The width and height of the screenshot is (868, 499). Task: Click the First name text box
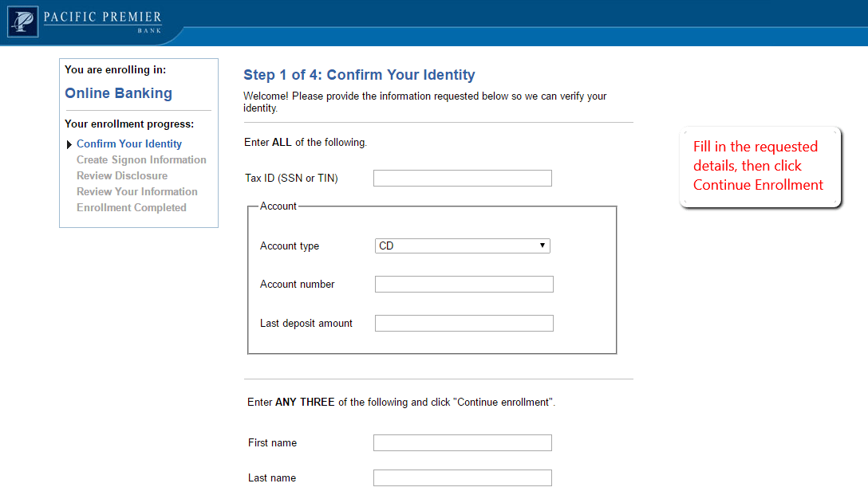pos(462,442)
